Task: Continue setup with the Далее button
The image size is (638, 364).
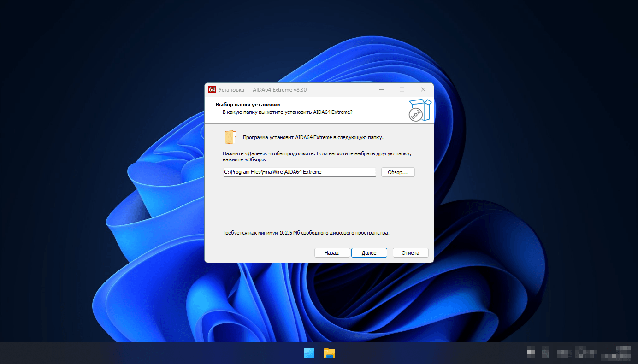Action: pos(369,253)
